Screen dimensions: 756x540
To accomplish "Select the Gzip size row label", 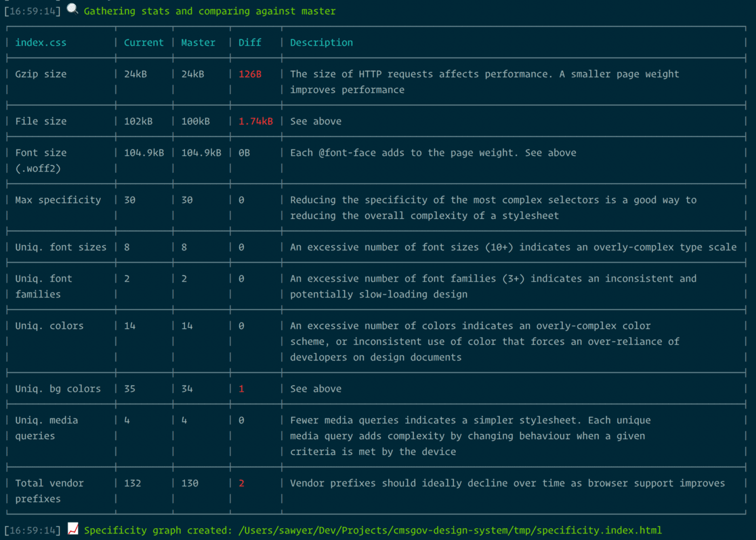I will [x=40, y=74].
